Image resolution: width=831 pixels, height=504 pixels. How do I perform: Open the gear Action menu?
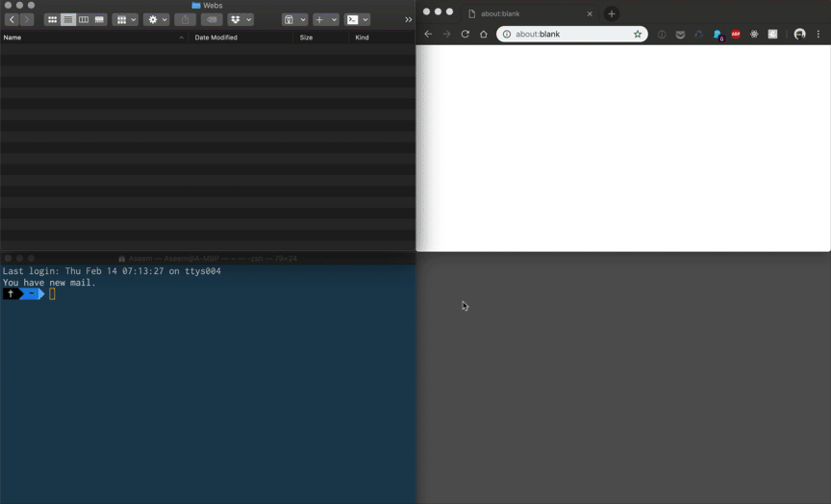(156, 19)
